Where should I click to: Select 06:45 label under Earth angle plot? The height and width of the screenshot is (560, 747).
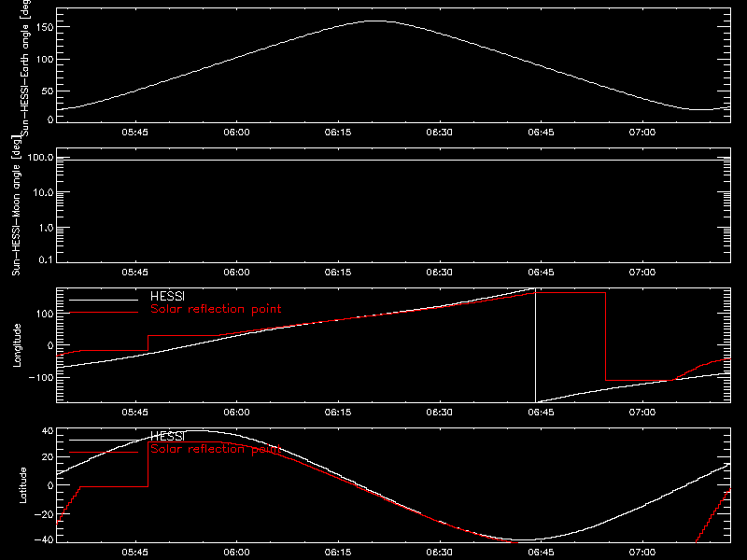point(541,133)
